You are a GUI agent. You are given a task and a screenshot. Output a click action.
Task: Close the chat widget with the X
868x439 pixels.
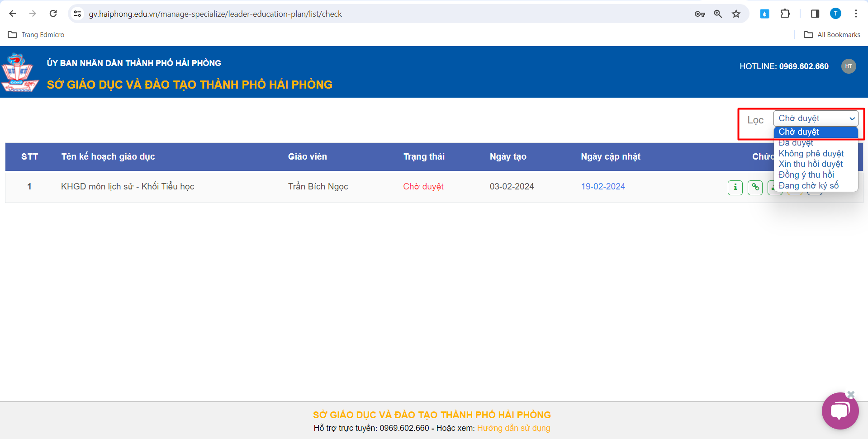click(x=851, y=394)
